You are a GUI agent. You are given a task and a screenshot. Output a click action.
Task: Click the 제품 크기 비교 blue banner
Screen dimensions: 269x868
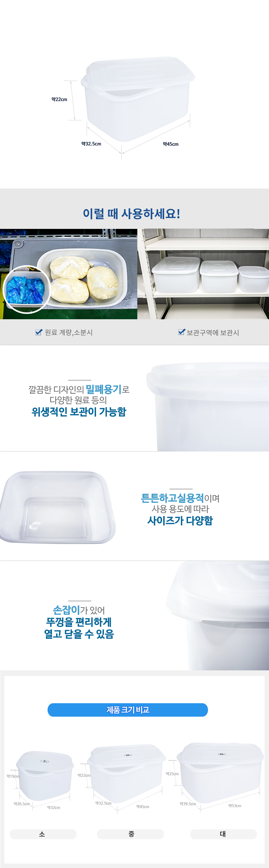tap(127, 710)
